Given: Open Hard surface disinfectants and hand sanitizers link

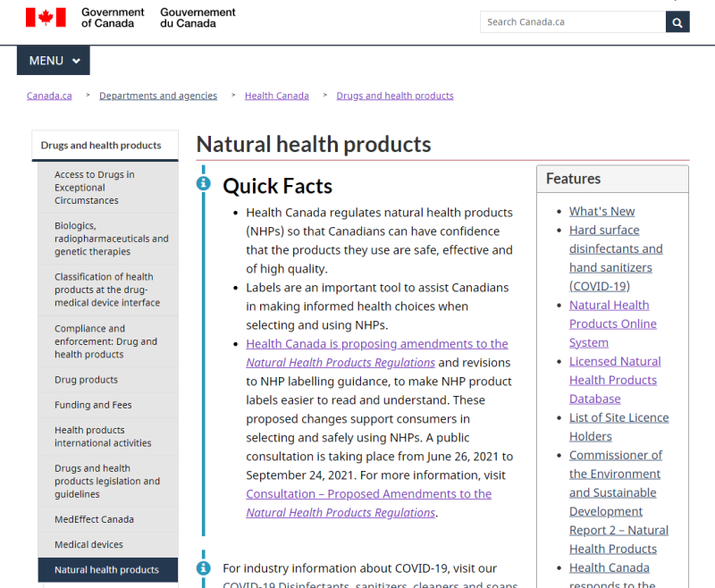Looking at the screenshot, I should (616, 258).
